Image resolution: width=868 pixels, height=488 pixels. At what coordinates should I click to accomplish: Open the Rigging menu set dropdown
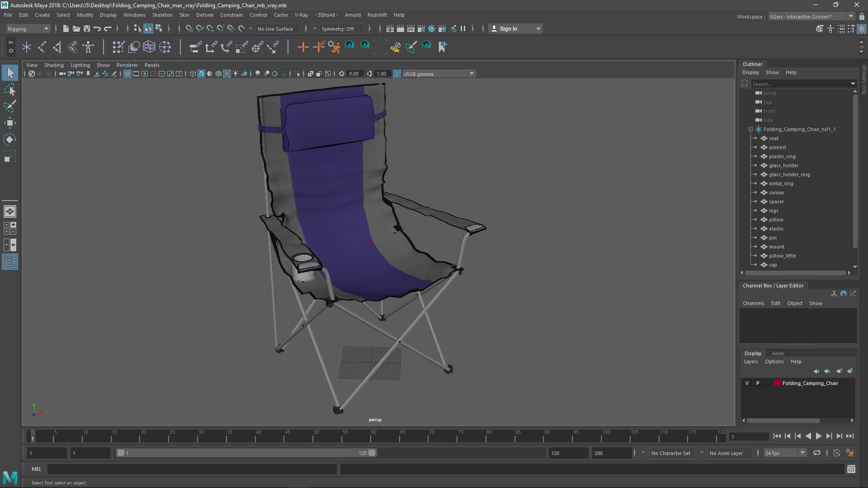pyautogui.click(x=28, y=28)
